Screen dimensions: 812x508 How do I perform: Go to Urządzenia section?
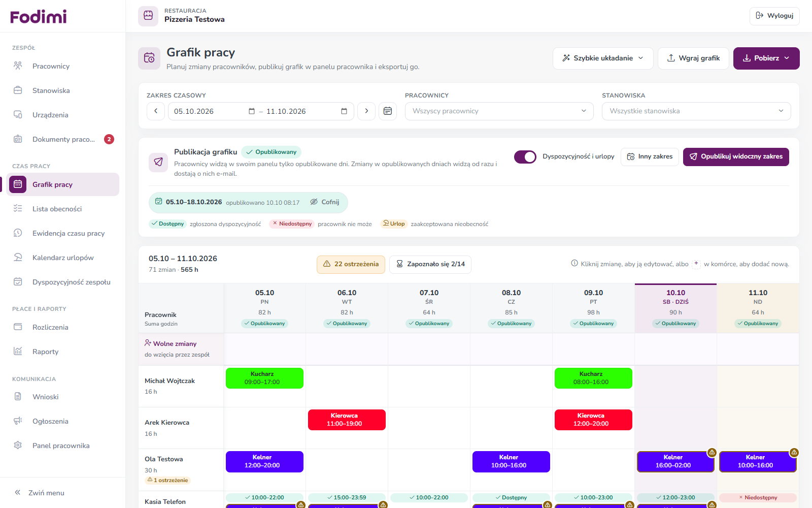[x=63, y=115]
